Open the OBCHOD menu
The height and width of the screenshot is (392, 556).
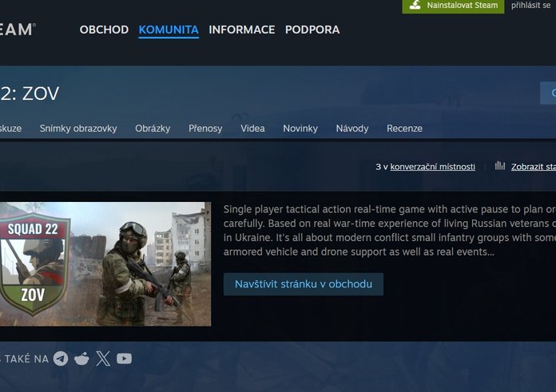(104, 30)
